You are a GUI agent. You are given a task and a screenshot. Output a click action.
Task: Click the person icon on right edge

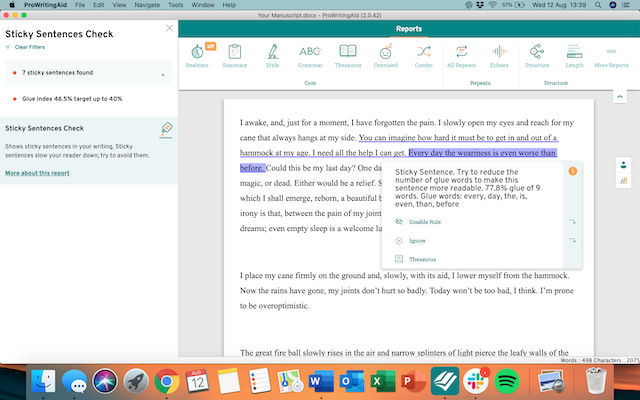point(623,165)
